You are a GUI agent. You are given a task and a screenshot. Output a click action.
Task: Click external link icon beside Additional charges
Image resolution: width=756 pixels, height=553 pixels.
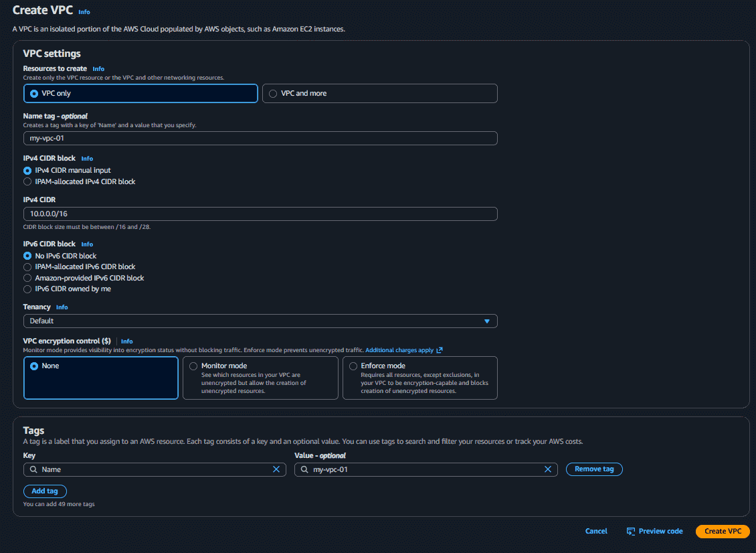(x=440, y=350)
